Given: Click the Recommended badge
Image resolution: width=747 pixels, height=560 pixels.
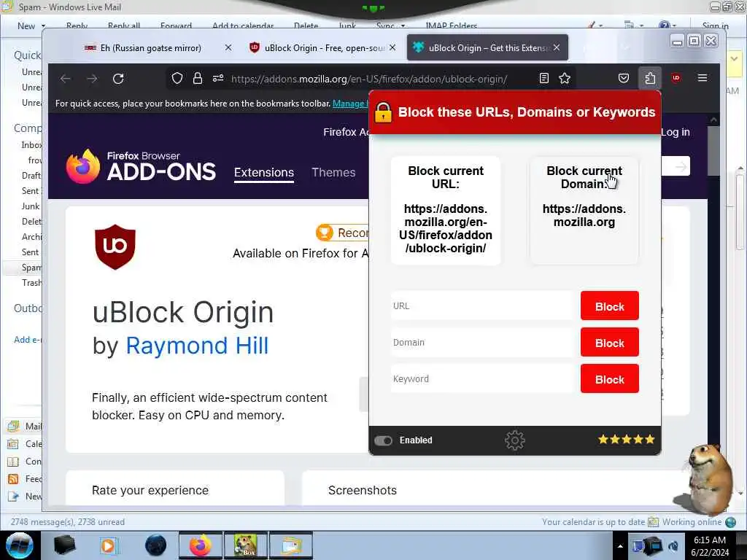Looking at the screenshot, I should point(343,233).
